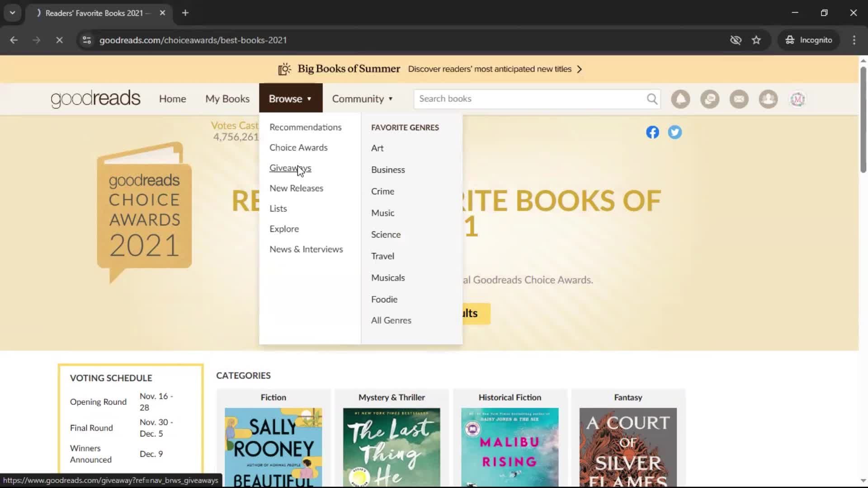This screenshot has height=488, width=868.
Task: Click the Incognito indicator
Action: point(809,40)
